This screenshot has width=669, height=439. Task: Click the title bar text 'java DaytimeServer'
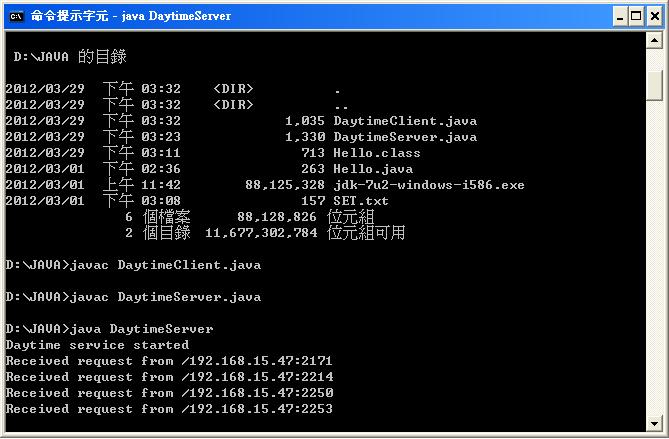tap(176, 16)
